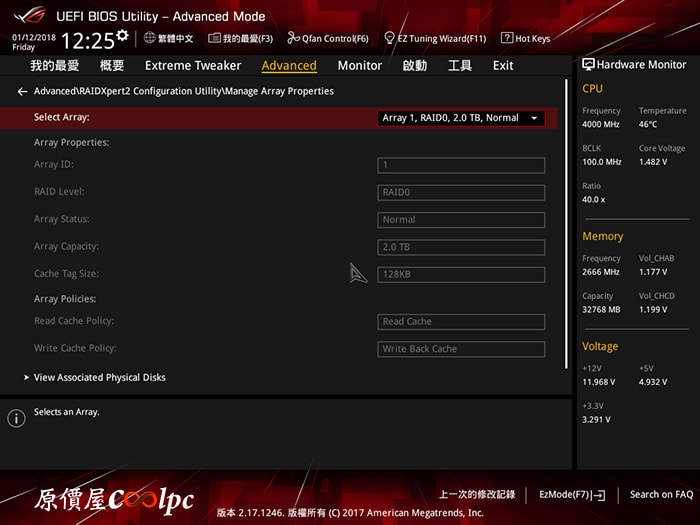Click the dropdown arrow for Select Array
The width and height of the screenshot is (700, 525).
click(534, 118)
